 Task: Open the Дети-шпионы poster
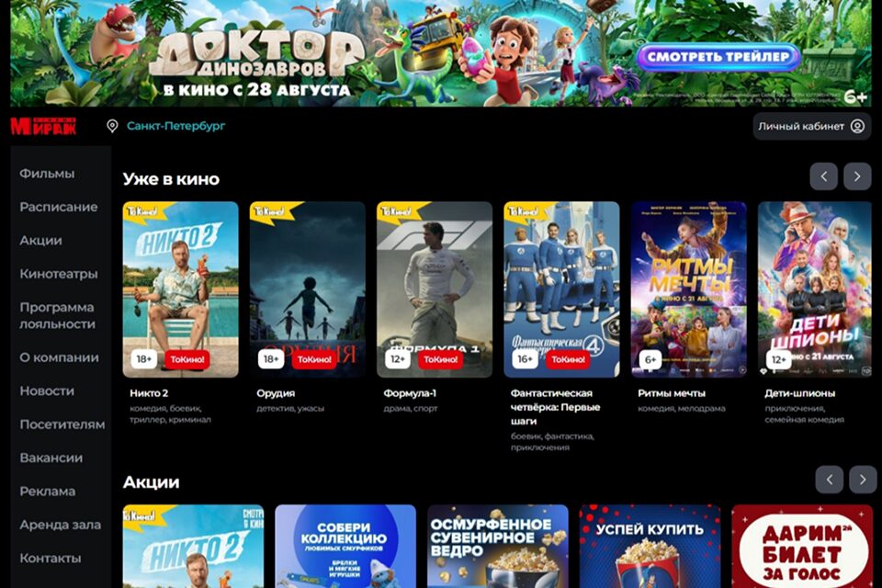pos(815,289)
